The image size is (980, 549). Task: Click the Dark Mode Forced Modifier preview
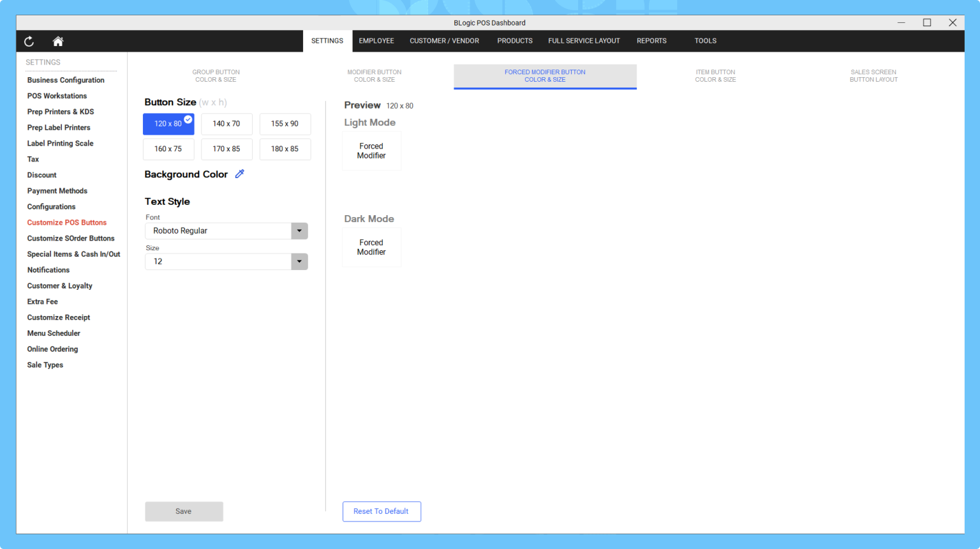click(371, 248)
